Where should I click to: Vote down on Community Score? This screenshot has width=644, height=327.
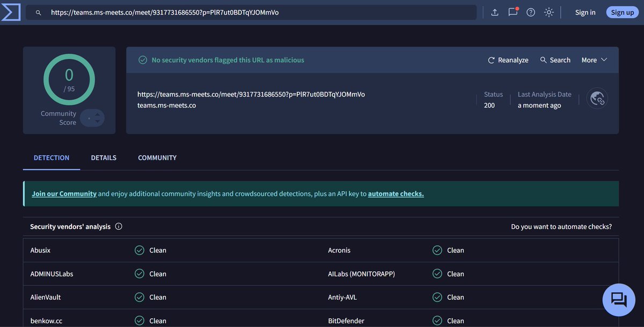click(x=97, y=122)
